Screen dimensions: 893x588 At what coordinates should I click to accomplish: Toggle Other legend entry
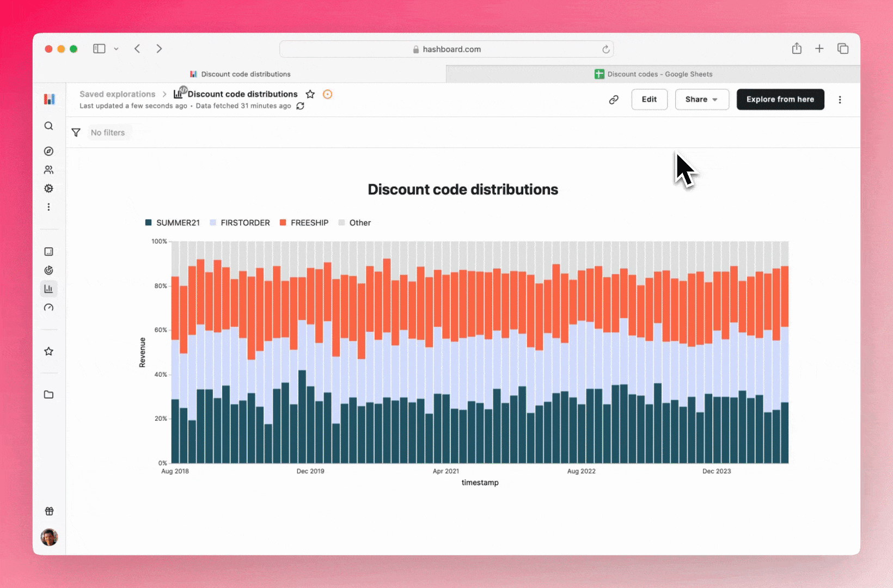click(354, 223)
